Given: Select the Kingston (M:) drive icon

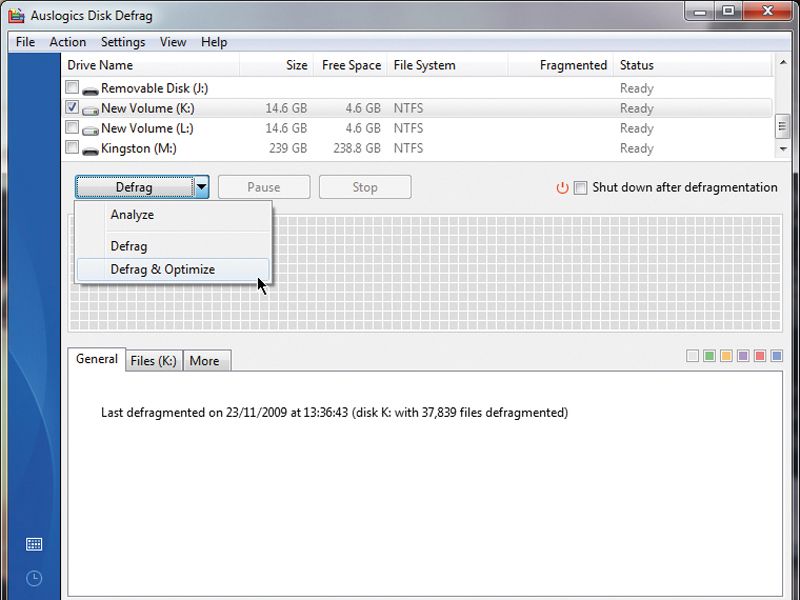Looking at the screenshot, I should tap(93, 148).
